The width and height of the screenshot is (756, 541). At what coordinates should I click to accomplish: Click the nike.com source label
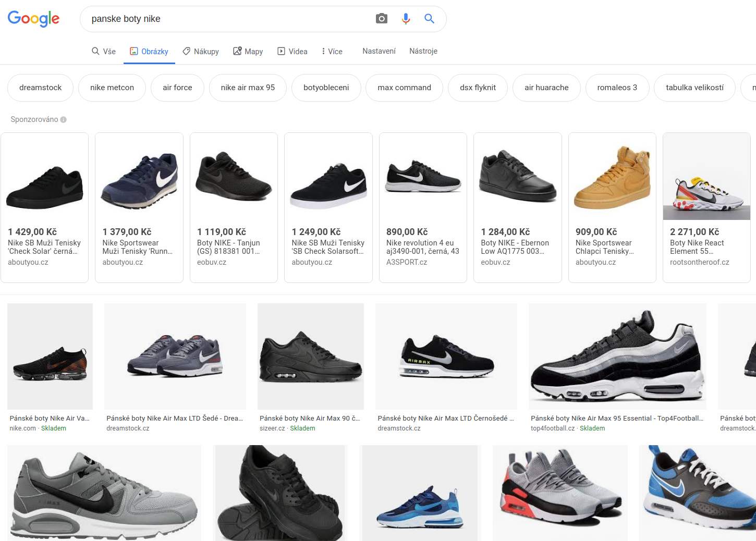click(23, 428)
